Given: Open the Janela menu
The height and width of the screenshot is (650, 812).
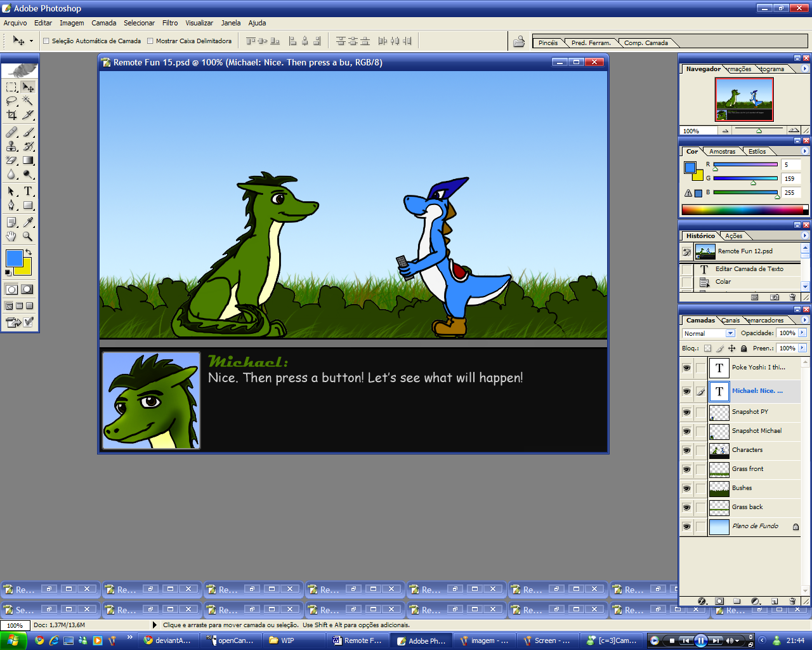Looking at the screenshot, I should [x=231, y=23].
